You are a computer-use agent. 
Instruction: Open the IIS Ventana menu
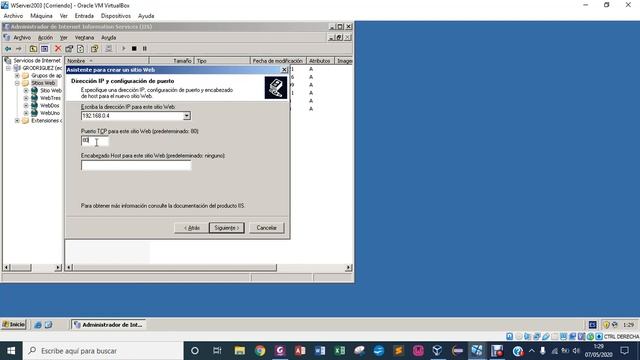point(84,38)
